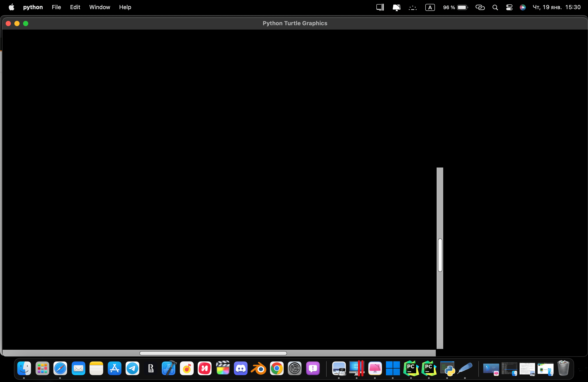This screenshot has height=382, width=588.
Task: Toggle the keyboard input source indicator
Action: [430, 7]
